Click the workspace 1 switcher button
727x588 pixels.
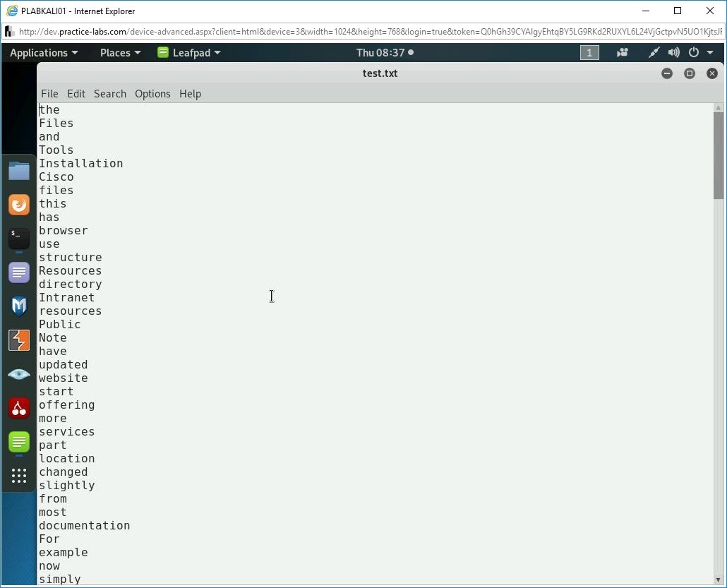pos(589,53)
